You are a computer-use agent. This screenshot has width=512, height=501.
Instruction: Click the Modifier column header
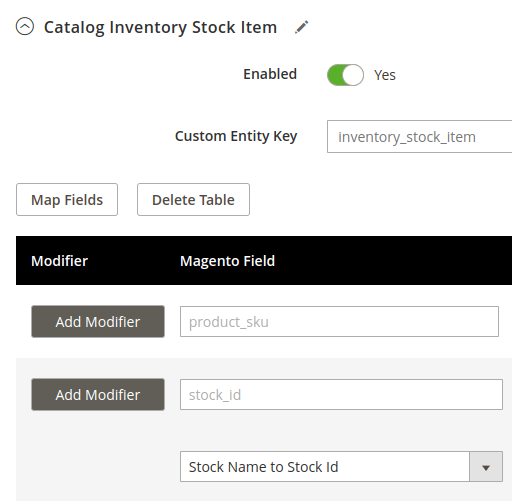(x=59, y=261)
